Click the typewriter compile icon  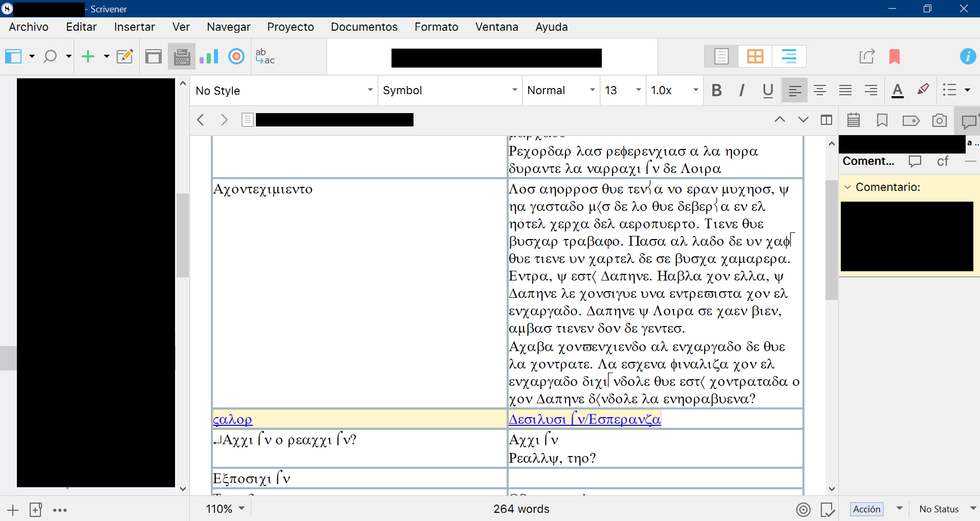coord(182,56)
